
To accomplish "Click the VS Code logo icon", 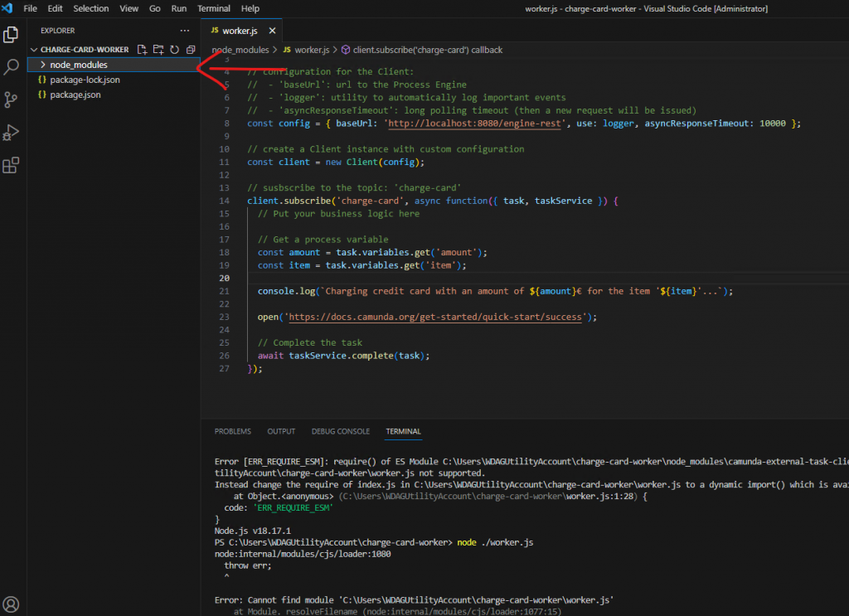I will [x=7, y=8].
